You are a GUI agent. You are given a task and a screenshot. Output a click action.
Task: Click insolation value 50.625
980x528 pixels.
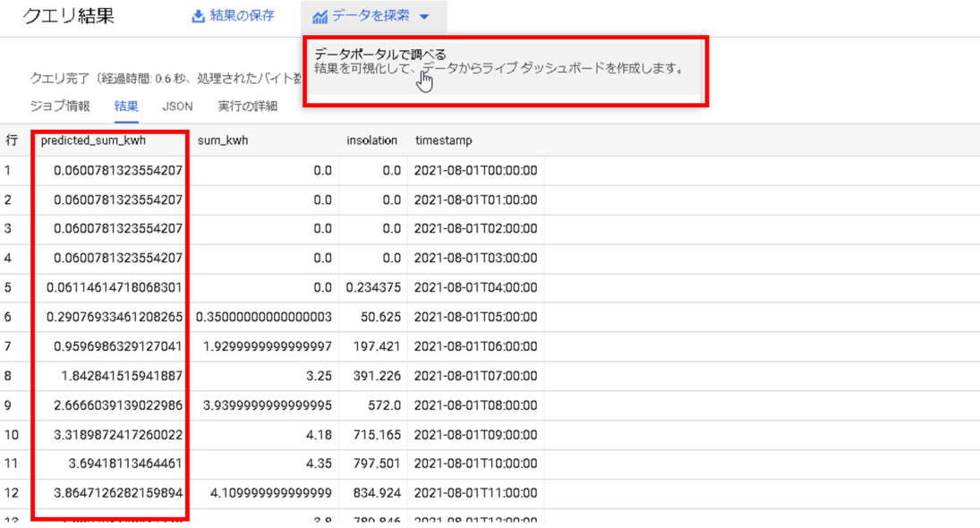(380, 317)
